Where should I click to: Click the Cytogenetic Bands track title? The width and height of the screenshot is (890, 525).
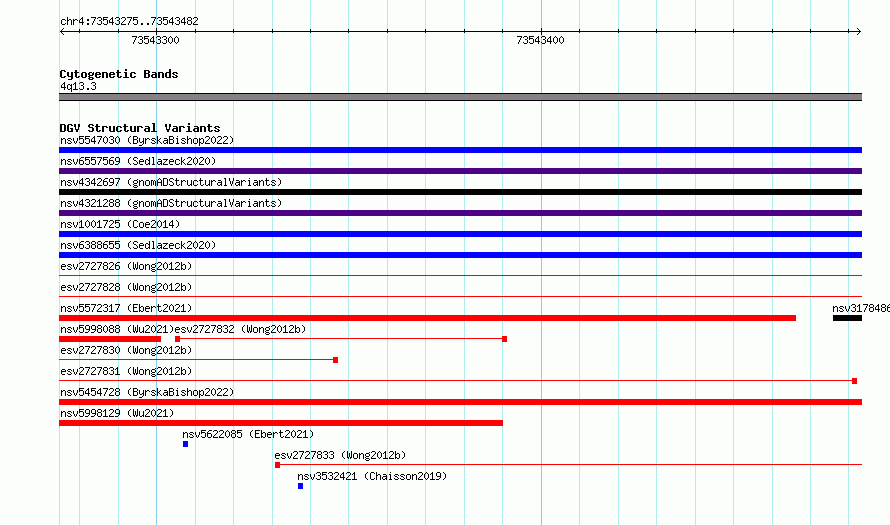(x=119, y=74)
